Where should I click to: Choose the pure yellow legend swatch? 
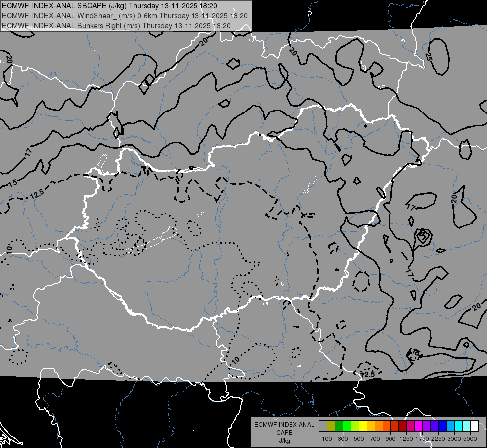(x=363, y=426)
